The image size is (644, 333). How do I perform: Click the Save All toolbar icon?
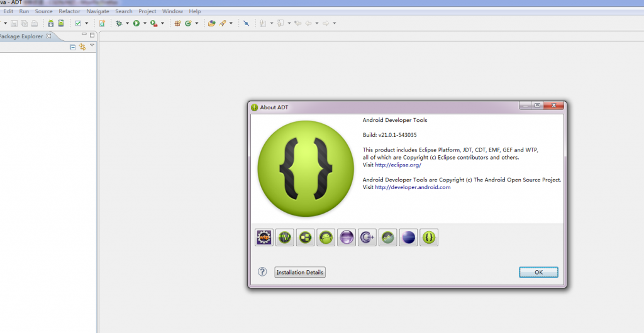[x=25, y=23]
